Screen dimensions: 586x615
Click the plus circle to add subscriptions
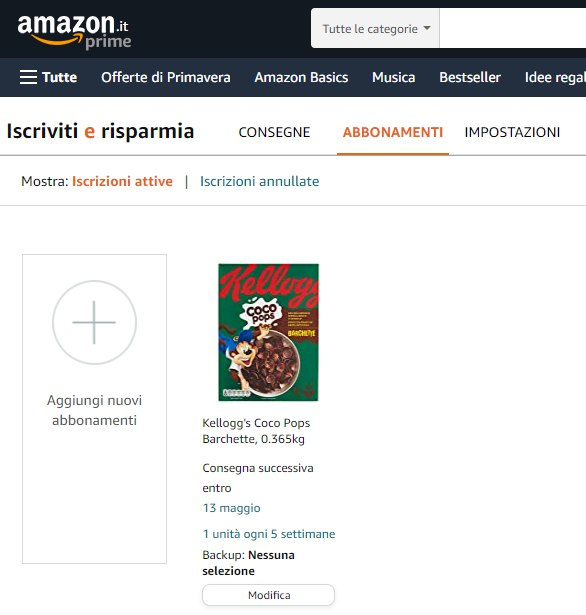tap(95, 322)
